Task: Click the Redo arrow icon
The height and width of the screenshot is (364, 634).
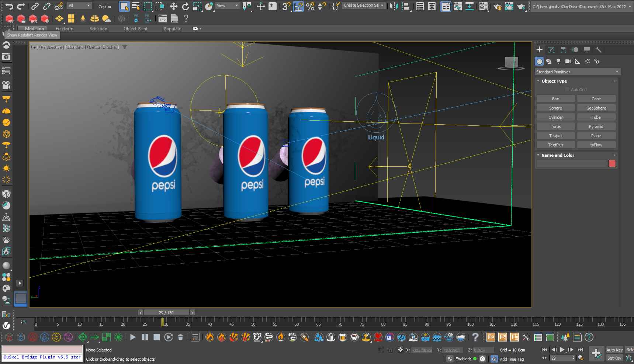Action: pyautogui.click(x=21, y=6)
